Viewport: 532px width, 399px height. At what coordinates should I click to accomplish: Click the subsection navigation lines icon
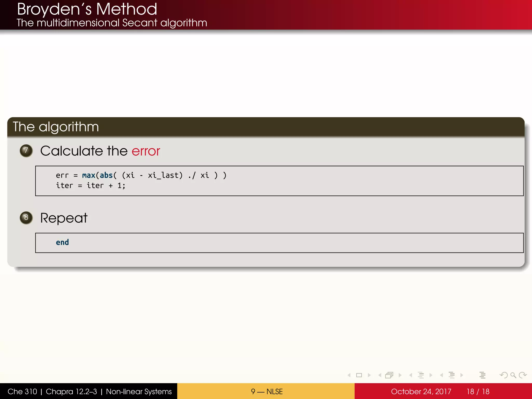click(421, 375)
